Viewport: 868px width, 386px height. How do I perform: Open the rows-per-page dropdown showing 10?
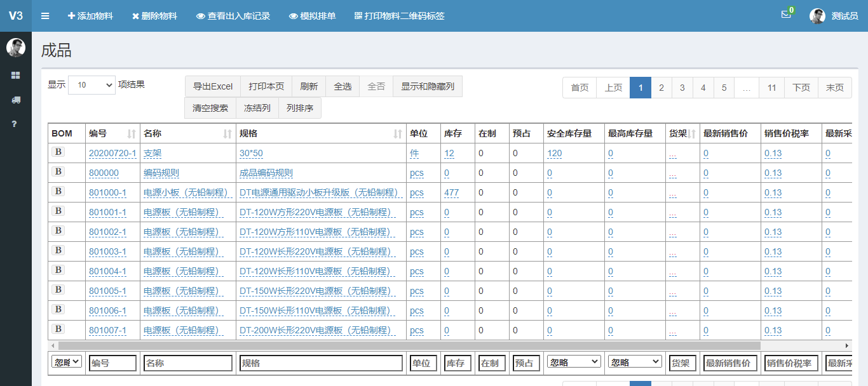(92, 84)
